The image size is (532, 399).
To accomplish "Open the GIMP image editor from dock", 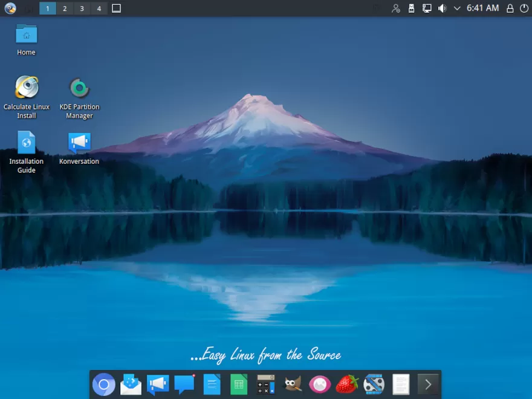I will pyautogui.click(x=293, y=384).
